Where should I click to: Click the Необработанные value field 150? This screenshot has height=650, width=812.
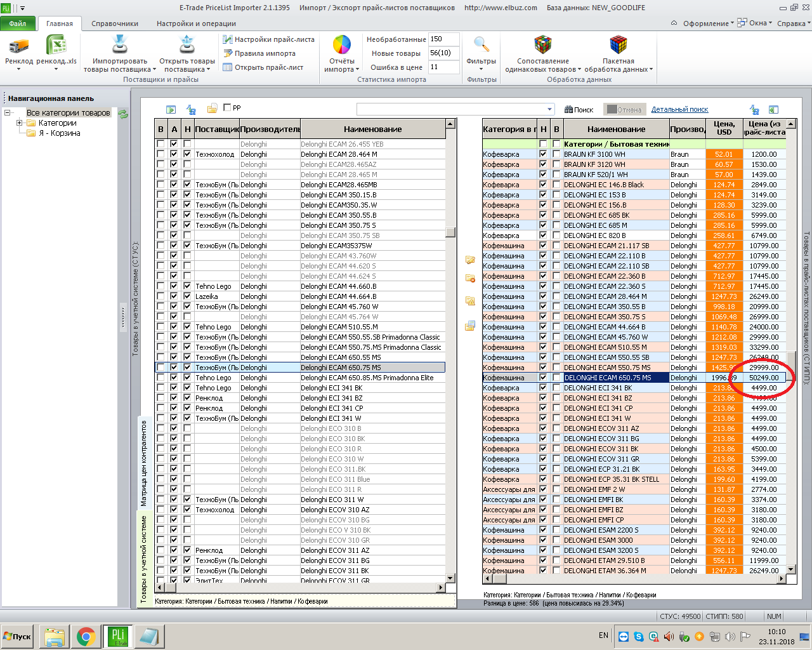(443, 39)
